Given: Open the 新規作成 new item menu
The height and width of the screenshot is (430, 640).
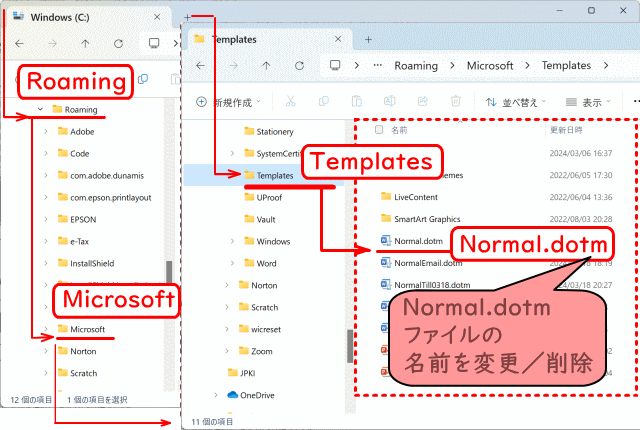Looking at the screenshot, I should (x=228, y=102).
